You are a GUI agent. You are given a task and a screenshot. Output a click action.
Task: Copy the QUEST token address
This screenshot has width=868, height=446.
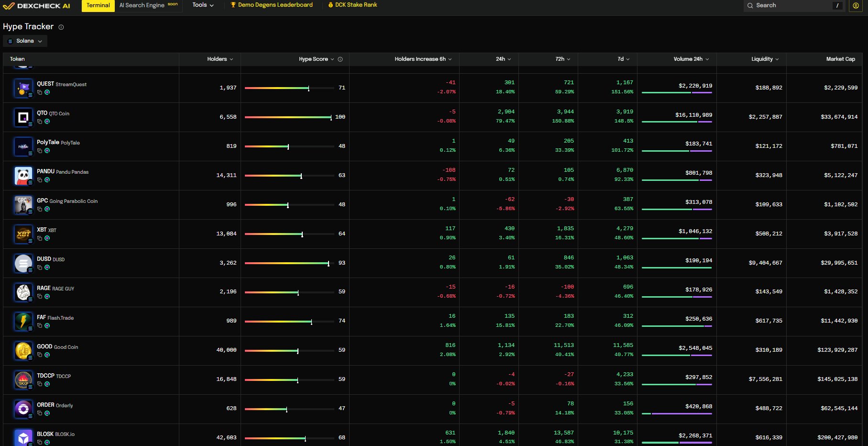point(40,92)
